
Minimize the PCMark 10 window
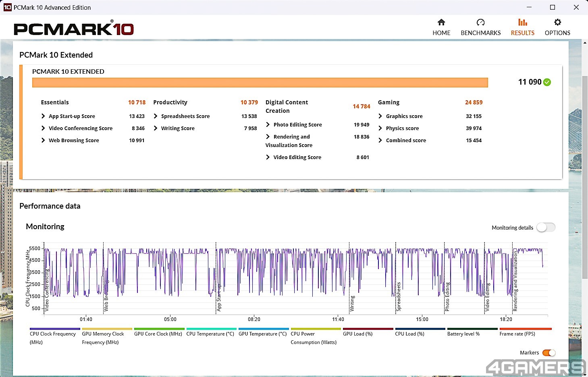pyautogui.click(x=529, y=7)
